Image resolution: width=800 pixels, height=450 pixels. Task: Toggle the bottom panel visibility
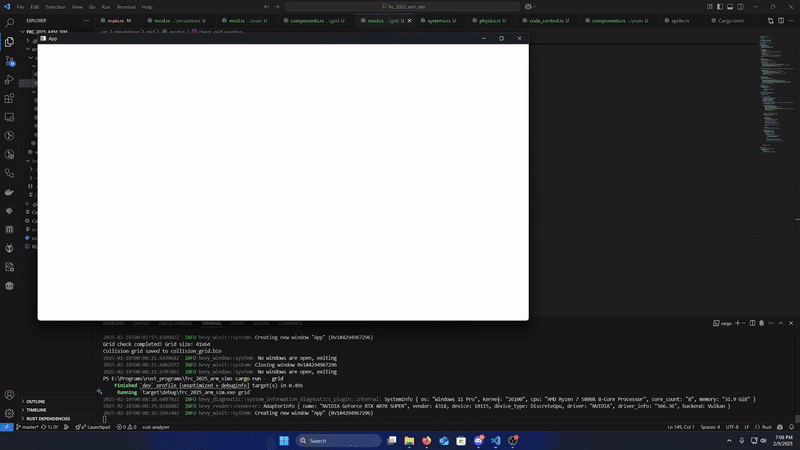tap(730, 7)
